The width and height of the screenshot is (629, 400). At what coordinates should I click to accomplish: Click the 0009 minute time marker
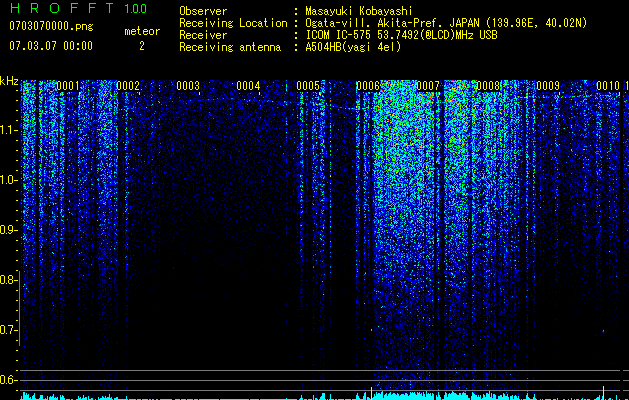[x=548, y=86]
